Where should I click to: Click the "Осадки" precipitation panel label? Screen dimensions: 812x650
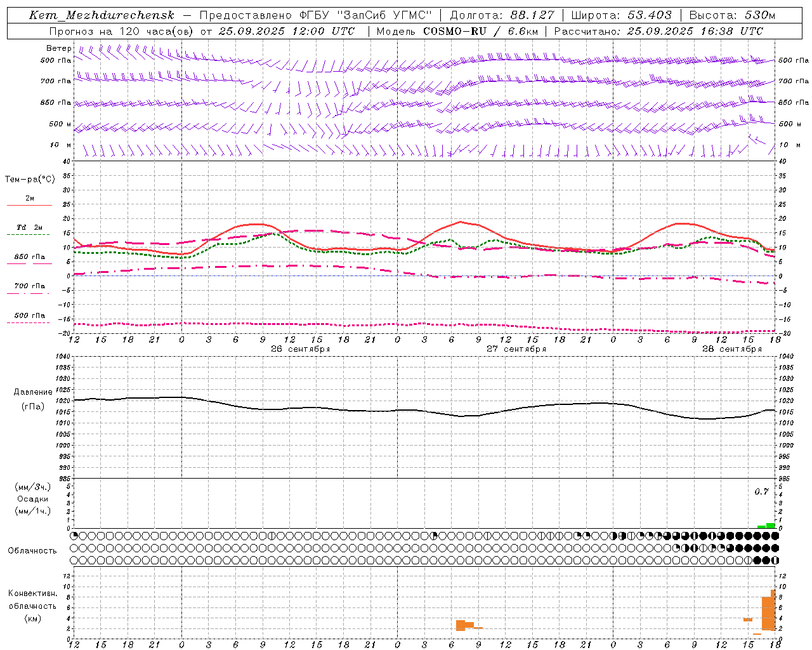pyautogui.click(x=33, y=499)
